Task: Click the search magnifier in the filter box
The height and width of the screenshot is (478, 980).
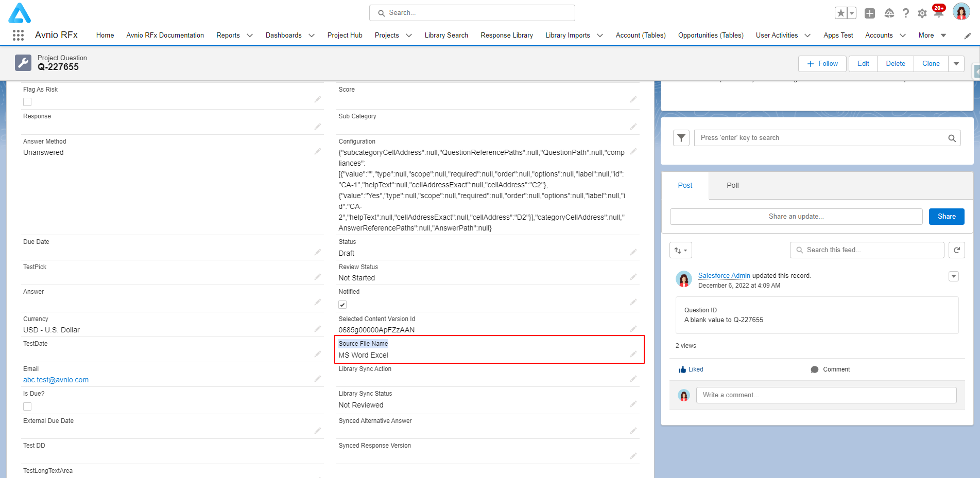Action: pyautogui.click(x=952, y=138)
